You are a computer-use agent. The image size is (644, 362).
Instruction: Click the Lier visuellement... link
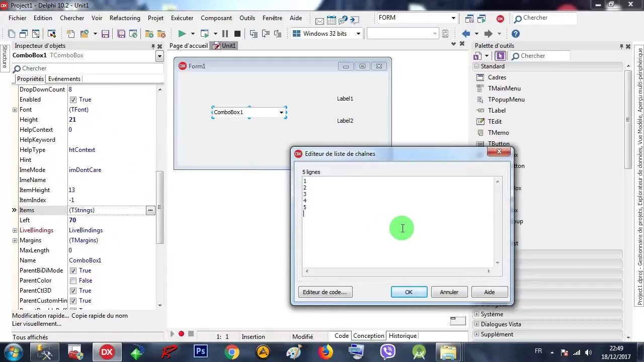click(x=37, y=324)
